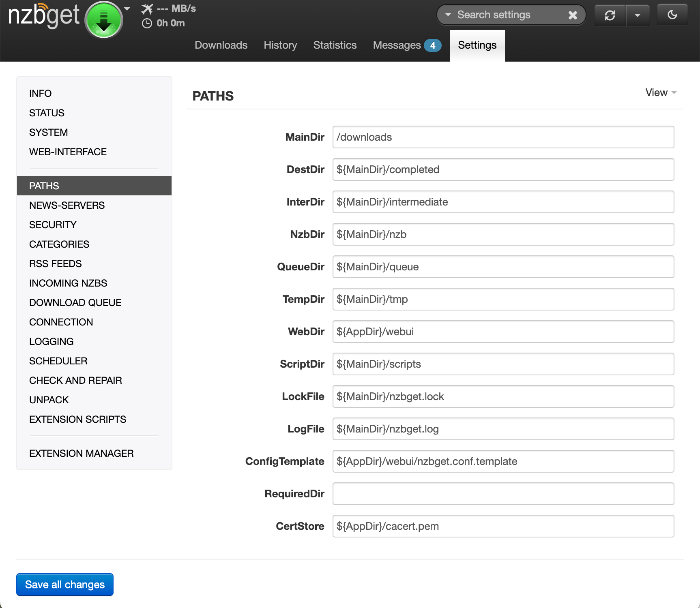Screen dimensions: 700x608
Task: Open the UNPACK section
Action: [x=94, y=400]
